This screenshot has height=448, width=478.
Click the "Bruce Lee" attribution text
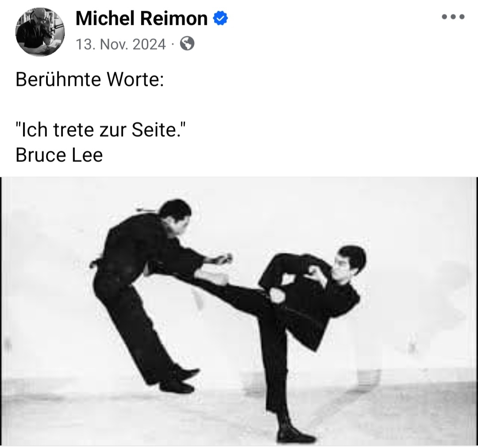(x=59, y=155)
